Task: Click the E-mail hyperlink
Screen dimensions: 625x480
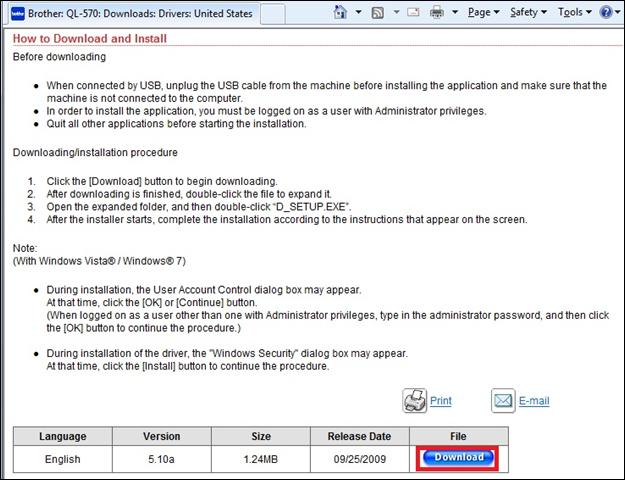Action: pos(534,401)
